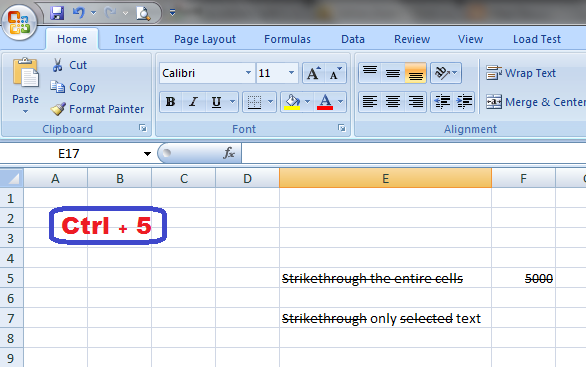Image resolution: width=586 pixels, height=367 pixels.
Task: Open the redo history dropdown arrow
Action: pyautogui.click(x=126, y=13)
